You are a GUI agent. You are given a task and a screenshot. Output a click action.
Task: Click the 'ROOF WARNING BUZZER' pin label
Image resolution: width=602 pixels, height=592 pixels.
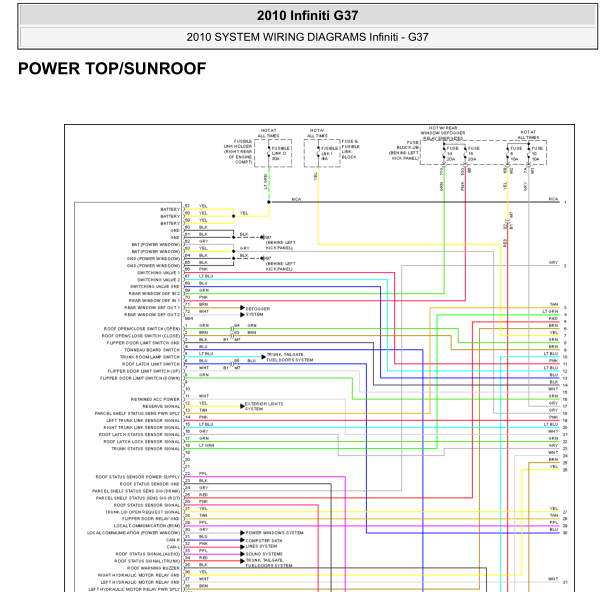coord(153,568)
